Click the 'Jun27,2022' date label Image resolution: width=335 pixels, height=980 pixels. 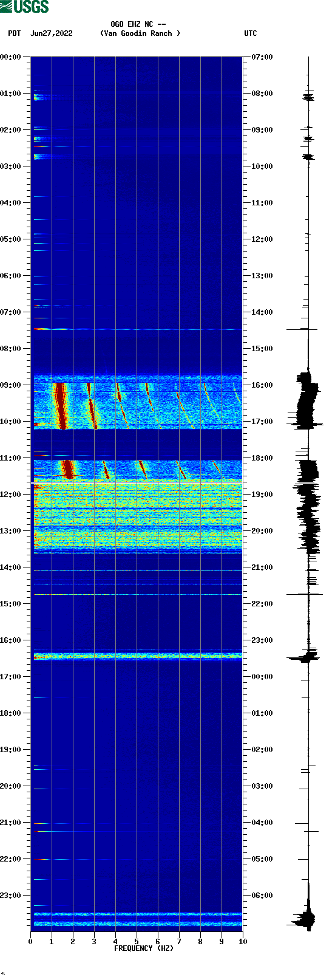[x=52, y=33]
